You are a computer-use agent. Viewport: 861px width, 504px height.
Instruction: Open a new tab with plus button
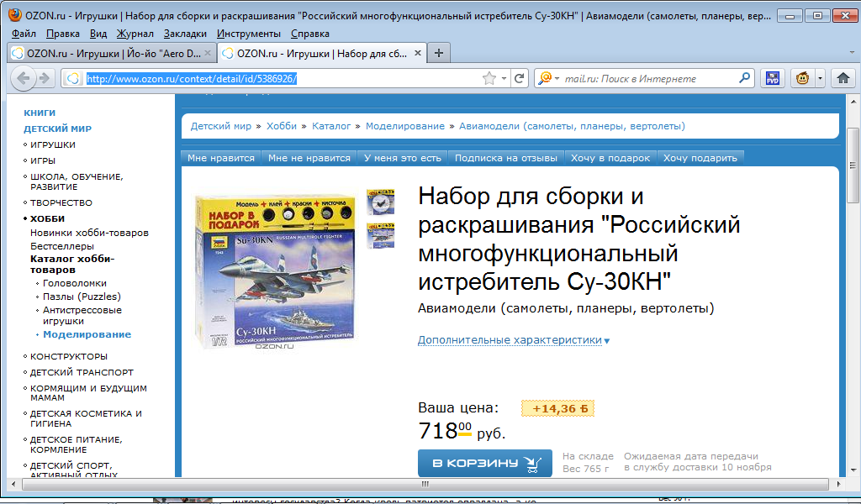[438, 53]
